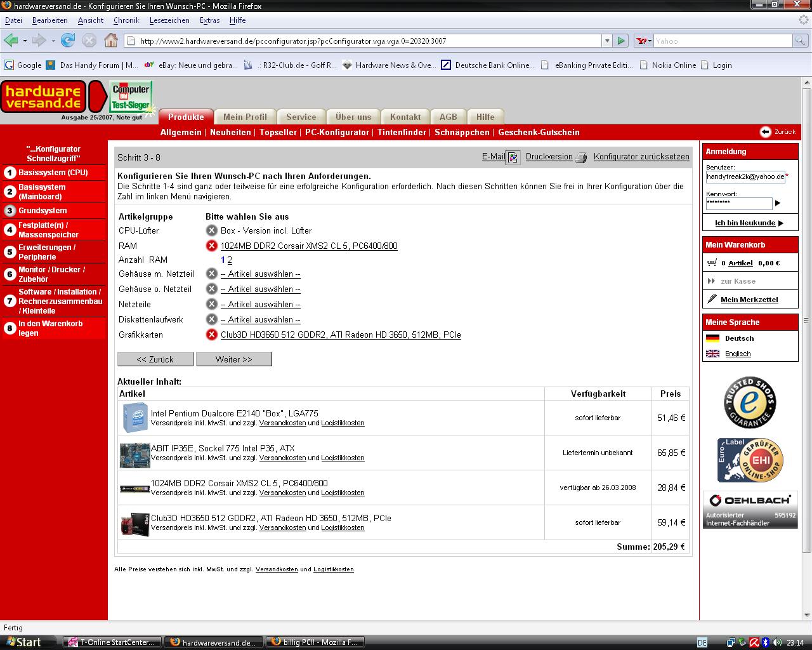Open the Deutsche Bank Online bookmark
Image resolution: width=812 pixels, height=650 pixels.
[487, 65]
